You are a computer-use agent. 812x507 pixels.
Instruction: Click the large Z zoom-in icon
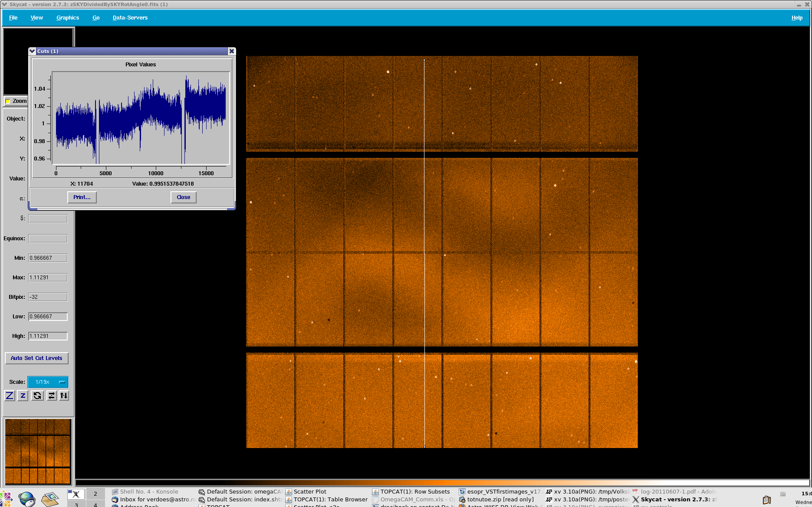(x=10, y=396)
